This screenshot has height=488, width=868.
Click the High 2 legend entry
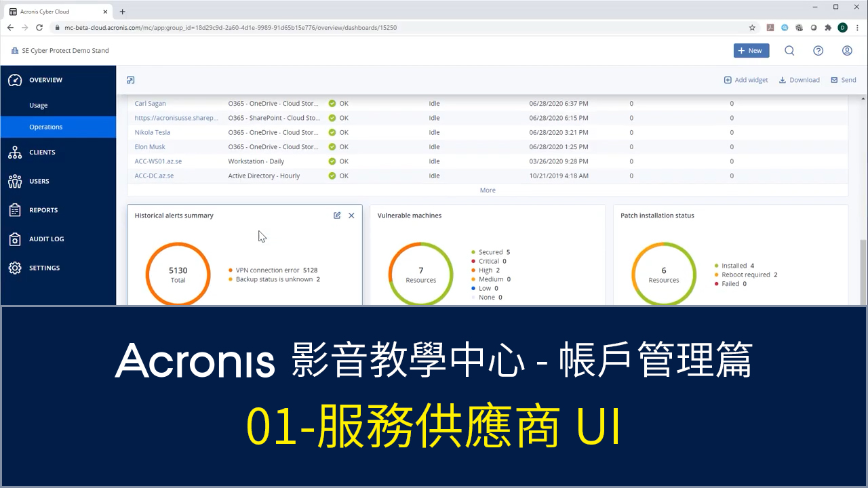click(x=486, y=270)
